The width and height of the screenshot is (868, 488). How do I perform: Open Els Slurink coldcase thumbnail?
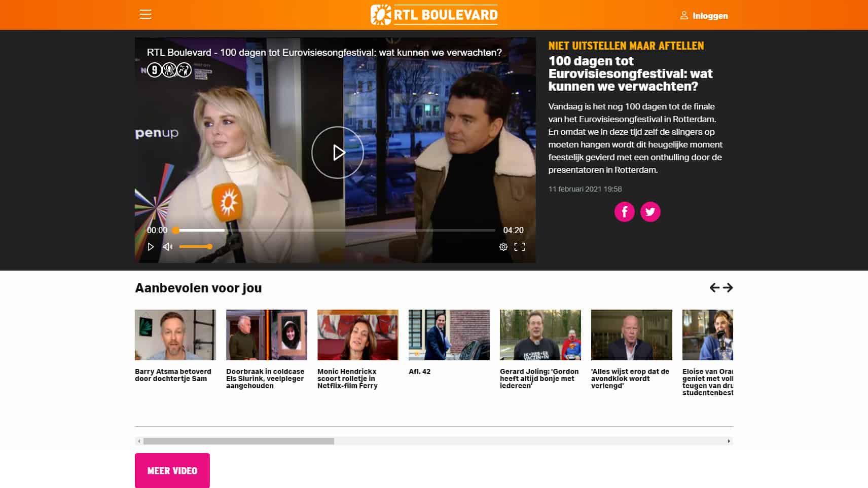(267, 335)
